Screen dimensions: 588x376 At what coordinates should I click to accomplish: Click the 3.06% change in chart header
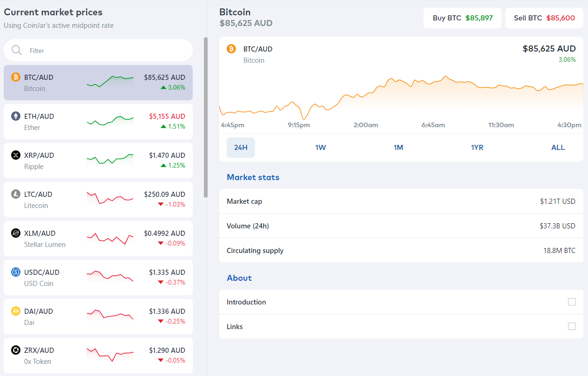(567, 59)
